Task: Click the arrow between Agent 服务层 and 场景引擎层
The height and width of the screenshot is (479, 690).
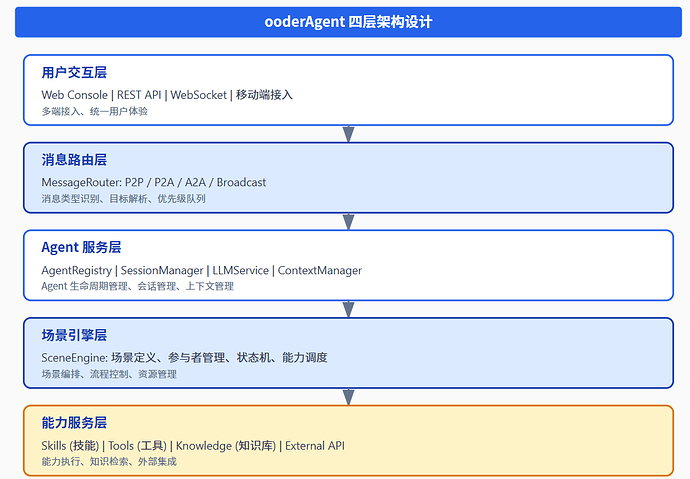Action: (x=349, y=309)
